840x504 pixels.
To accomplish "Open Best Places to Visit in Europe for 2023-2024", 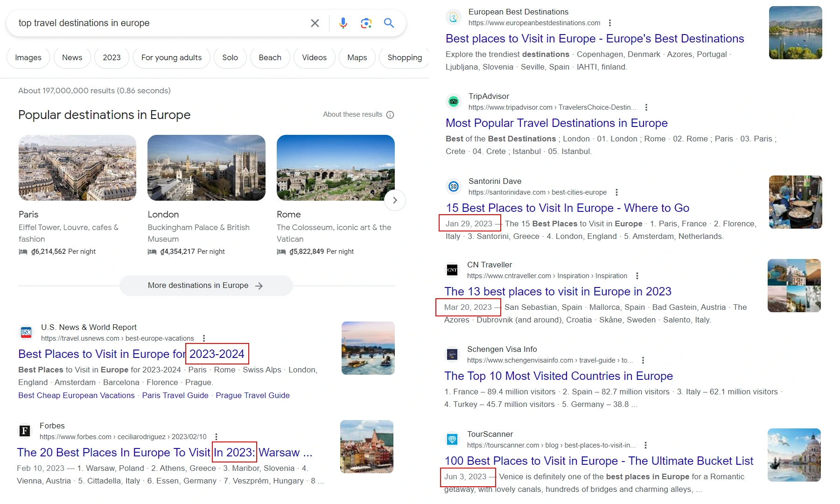I will 131,354.
